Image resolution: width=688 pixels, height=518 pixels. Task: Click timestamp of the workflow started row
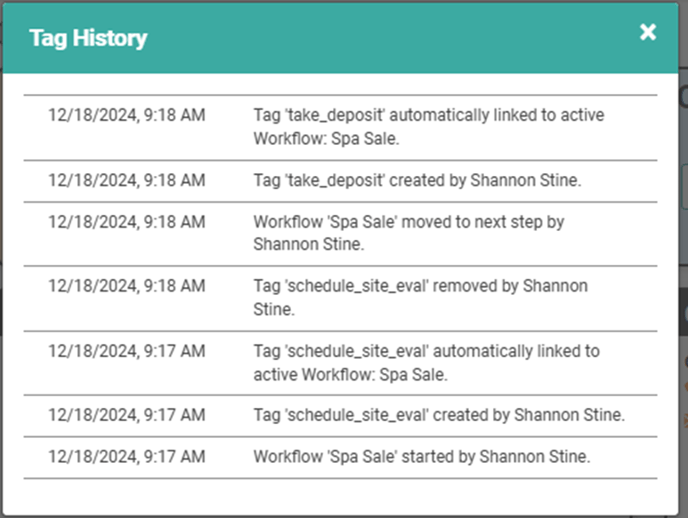coord(126,457)
